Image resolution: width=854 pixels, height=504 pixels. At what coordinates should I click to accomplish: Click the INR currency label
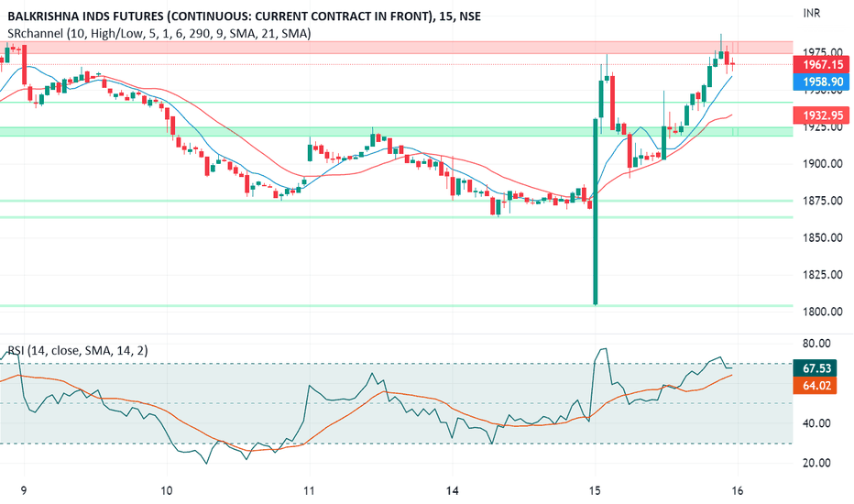tap(812, 13)
